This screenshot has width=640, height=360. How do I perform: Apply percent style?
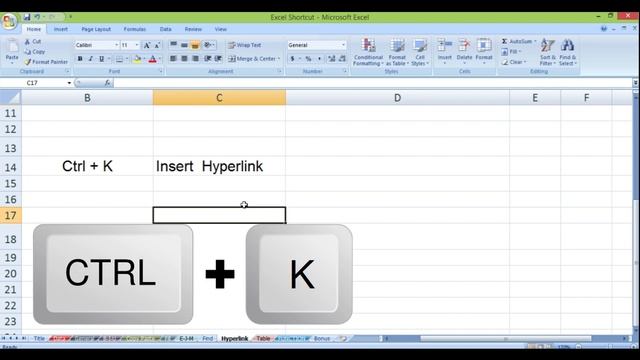(309, 59)
